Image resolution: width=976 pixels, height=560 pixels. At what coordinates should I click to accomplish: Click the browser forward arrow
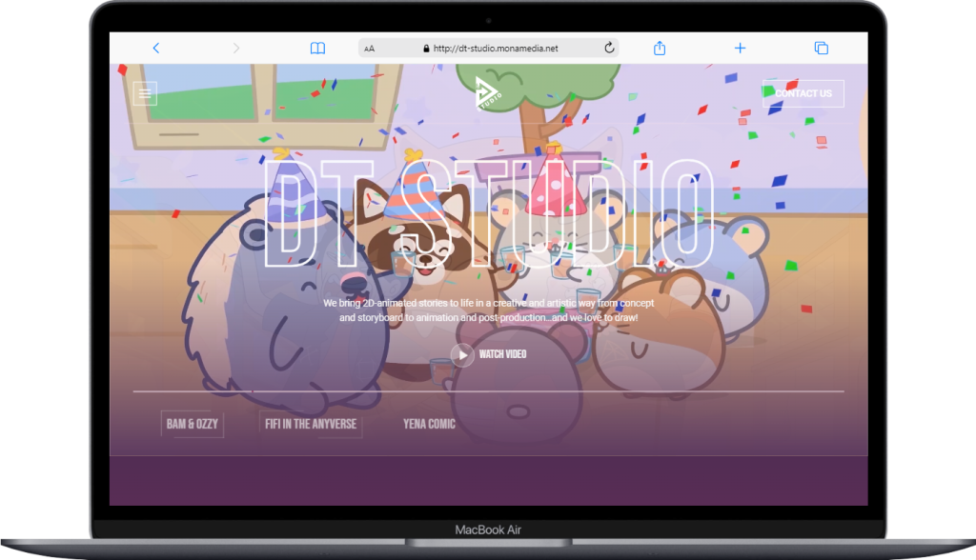tap(236, 48)
